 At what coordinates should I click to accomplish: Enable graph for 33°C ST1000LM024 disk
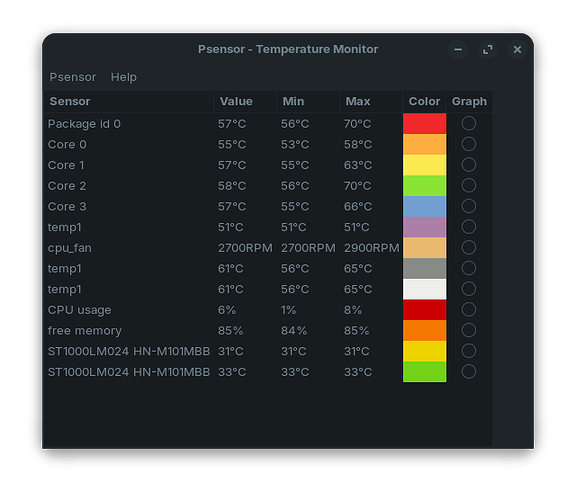point(469,372)
